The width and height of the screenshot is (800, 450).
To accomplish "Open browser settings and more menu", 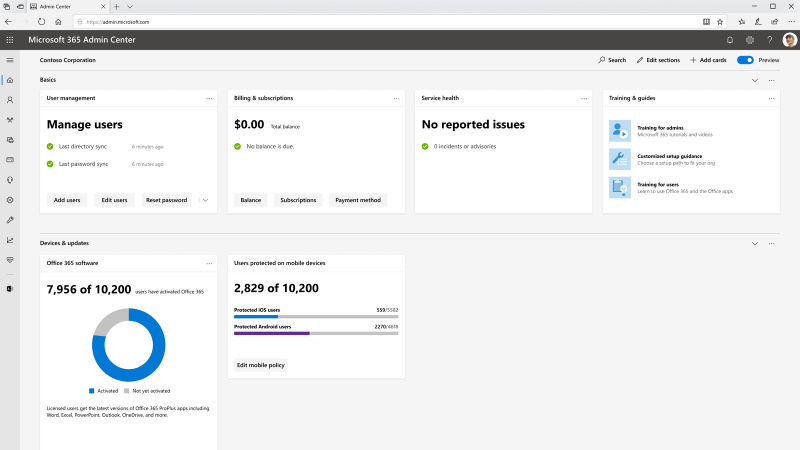I will (x=791, y=22).
